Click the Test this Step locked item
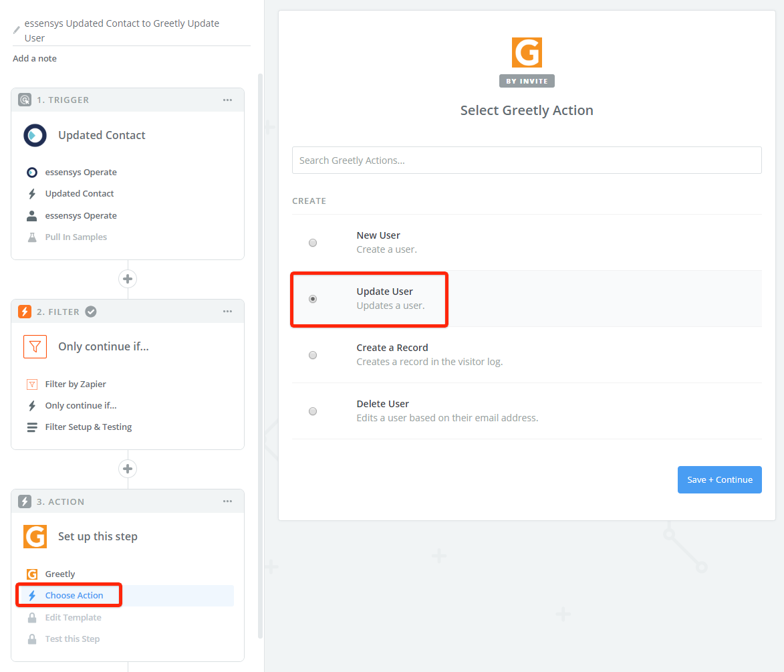 pyautogui.click(x=72, y=639)
